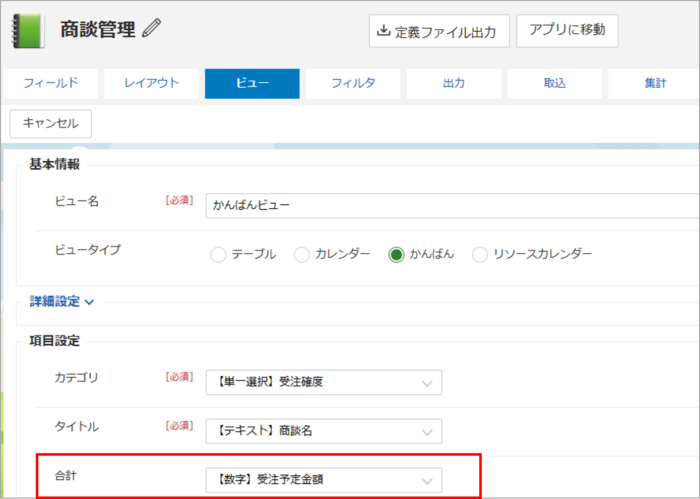Open the 集計 tab
The height and width of the screenshot is (499, 700).
tap(654, 83)
